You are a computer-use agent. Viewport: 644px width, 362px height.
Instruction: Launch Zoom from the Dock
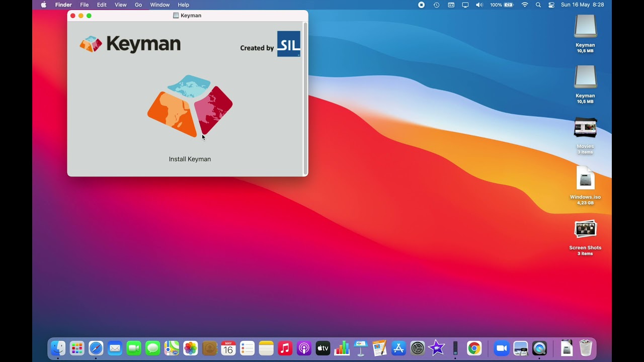[501, 348]
